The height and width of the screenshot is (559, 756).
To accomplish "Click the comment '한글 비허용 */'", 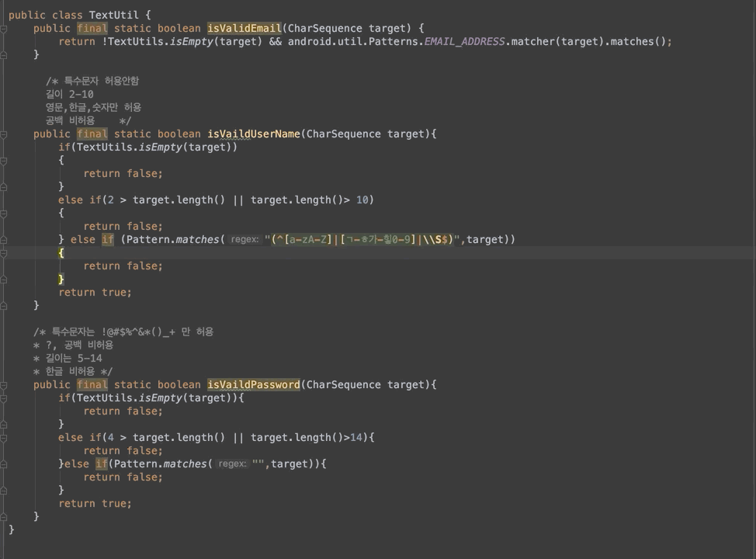I will (x=78, y=371).
